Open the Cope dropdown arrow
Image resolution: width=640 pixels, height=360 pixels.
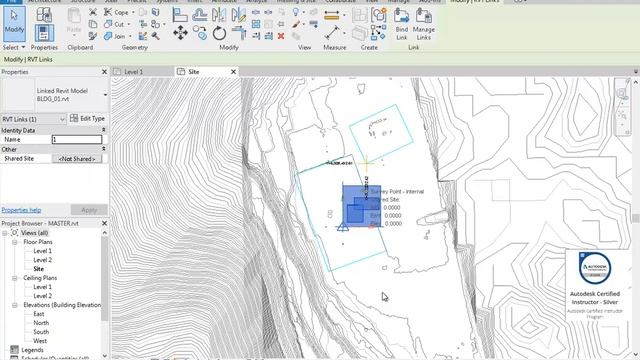tap(133, 12)
